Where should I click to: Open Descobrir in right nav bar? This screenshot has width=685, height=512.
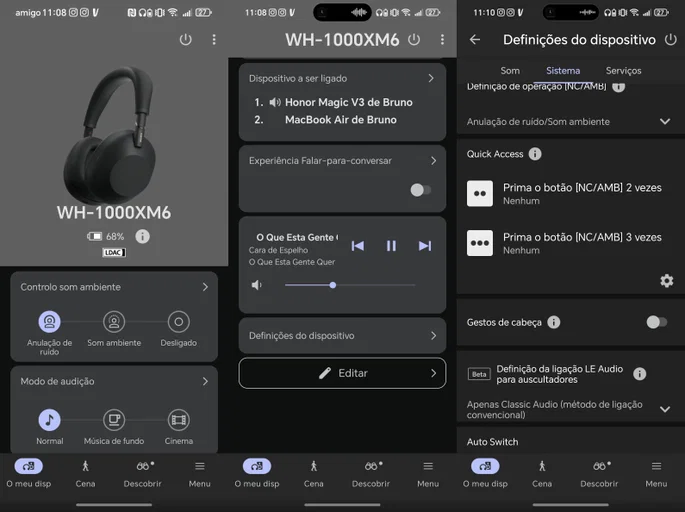pos(599,474)
